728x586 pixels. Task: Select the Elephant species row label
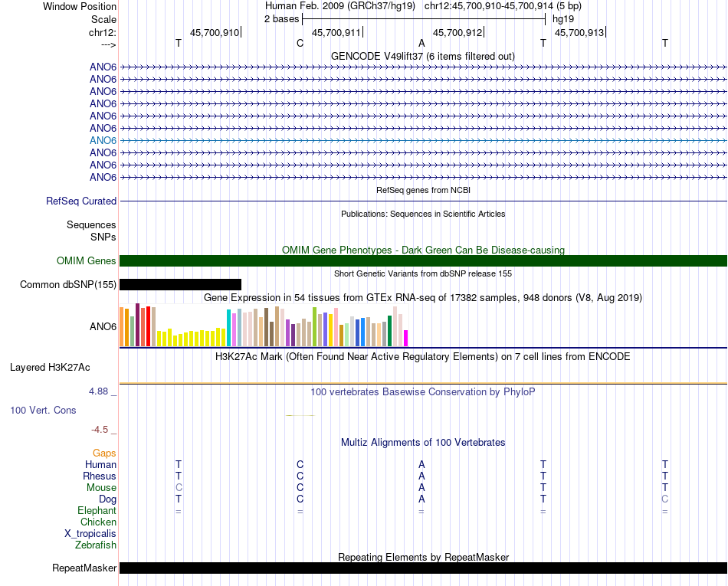coord(97,510)
